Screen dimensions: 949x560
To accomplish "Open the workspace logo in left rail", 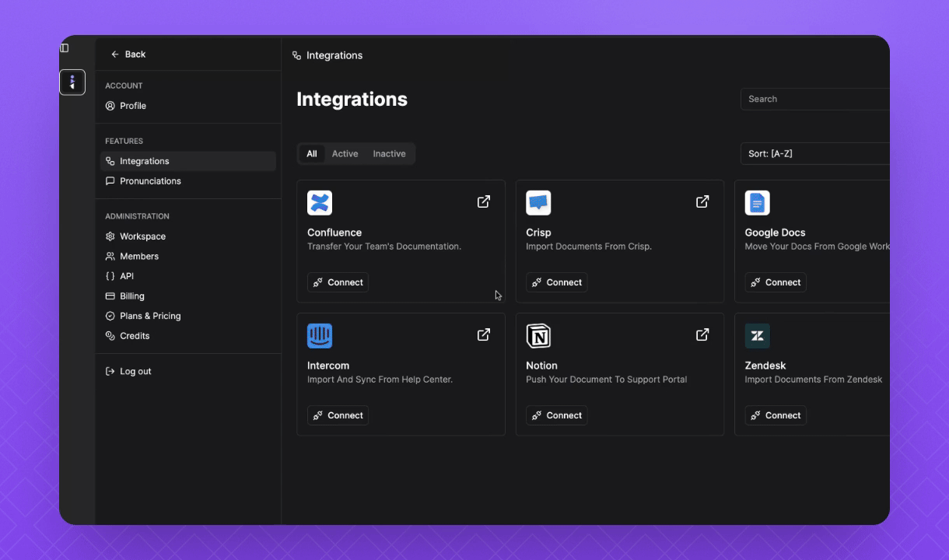I will pos(72,82).
